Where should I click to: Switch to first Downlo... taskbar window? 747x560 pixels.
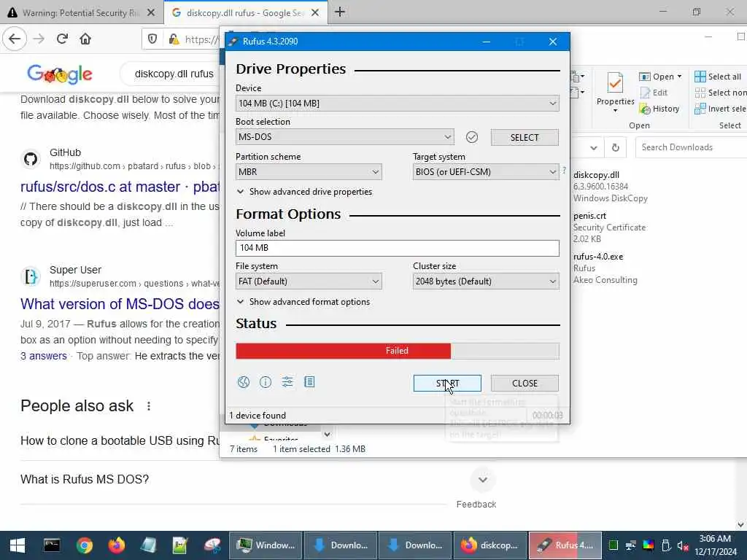click(x=341, y=545)
